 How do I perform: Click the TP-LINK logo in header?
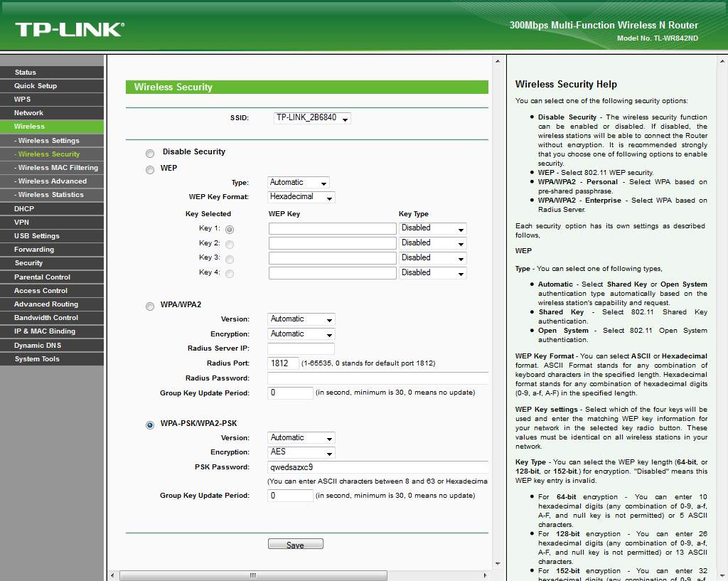point(70,29)
